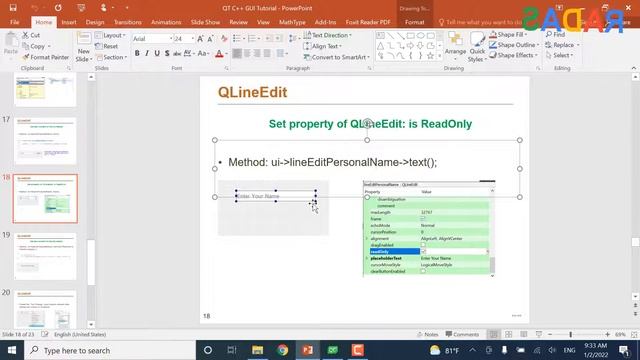Screen dimensions: 640x360
Task: Open the font size 24 dropdown
Action: pyautogui.click(x=193, y=39)
